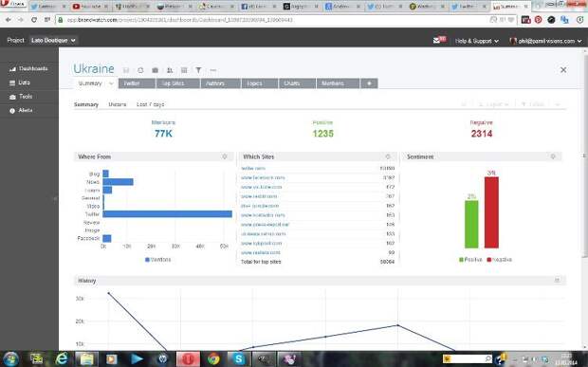Image resolution: width=588 pixels, height=367 pixels.
Task: Open the Sentiment widget settings gear
Action: [553, 156]
